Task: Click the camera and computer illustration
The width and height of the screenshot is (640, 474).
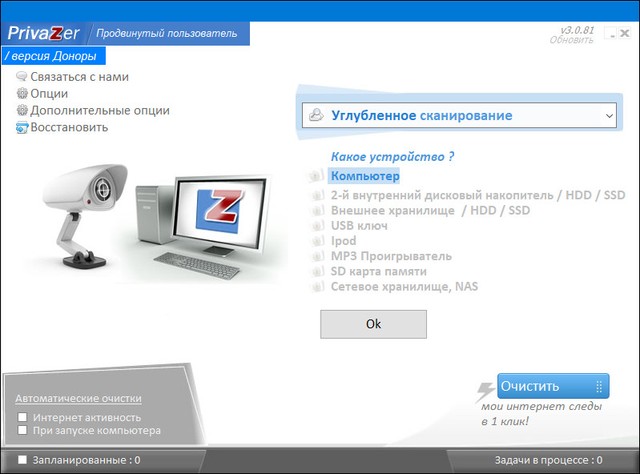Action: click(x=157, y=223)
